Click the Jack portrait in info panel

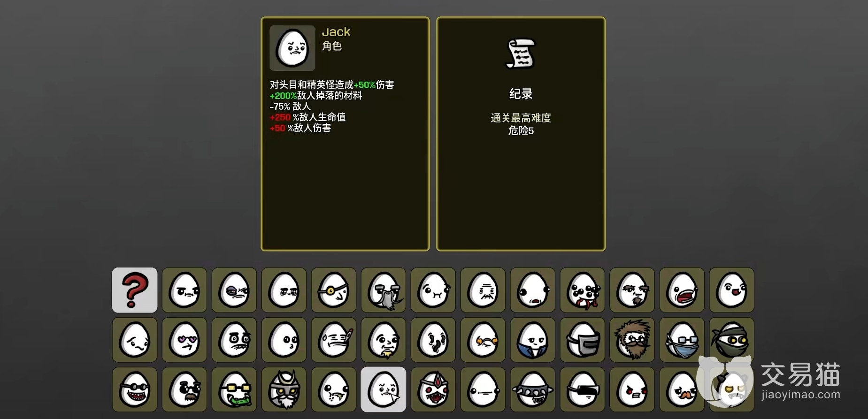[x=292, y=48]
